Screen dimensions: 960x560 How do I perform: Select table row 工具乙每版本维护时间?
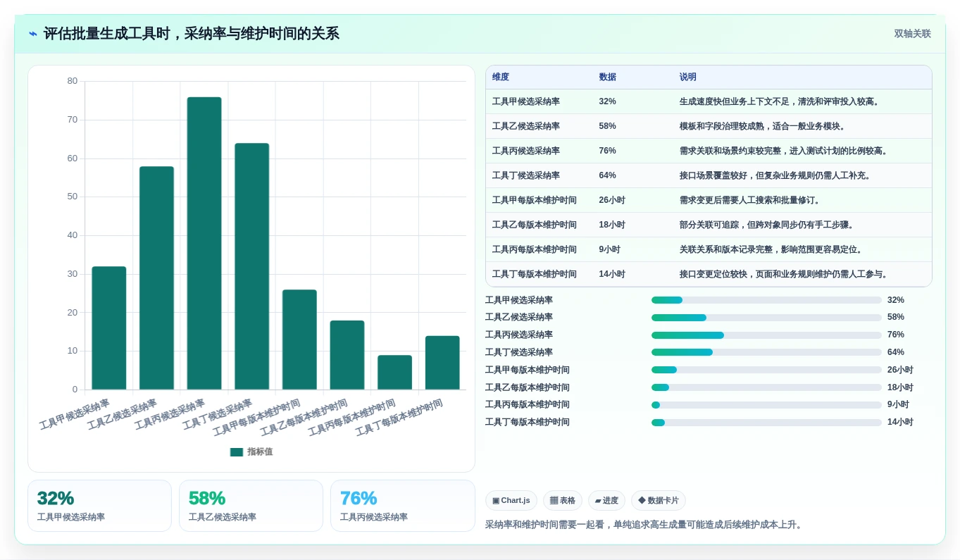pyautogui.click(x=709, y=225)
